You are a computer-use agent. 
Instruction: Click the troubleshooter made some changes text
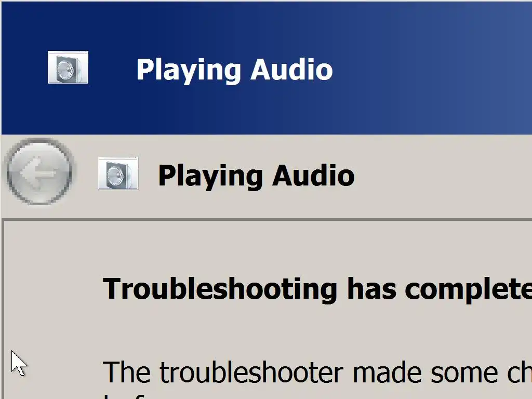pos(317,373)
